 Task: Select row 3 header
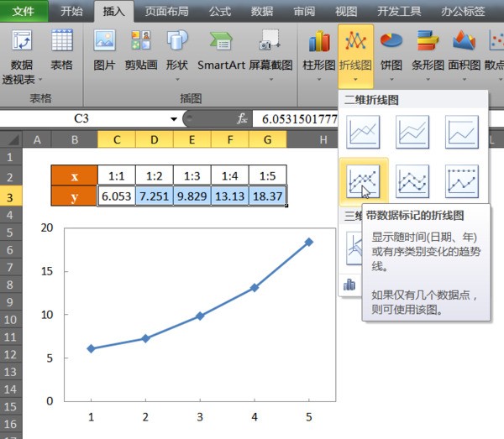[x=10, y=196]
